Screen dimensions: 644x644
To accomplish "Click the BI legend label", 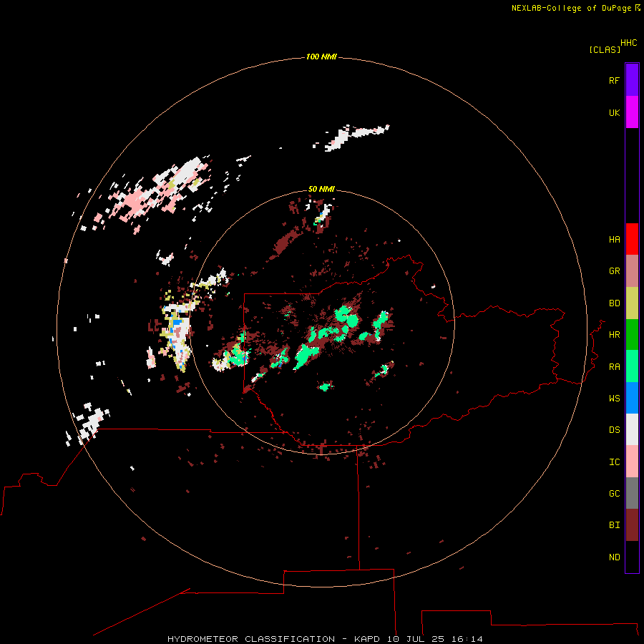I will tap(614, 525).
